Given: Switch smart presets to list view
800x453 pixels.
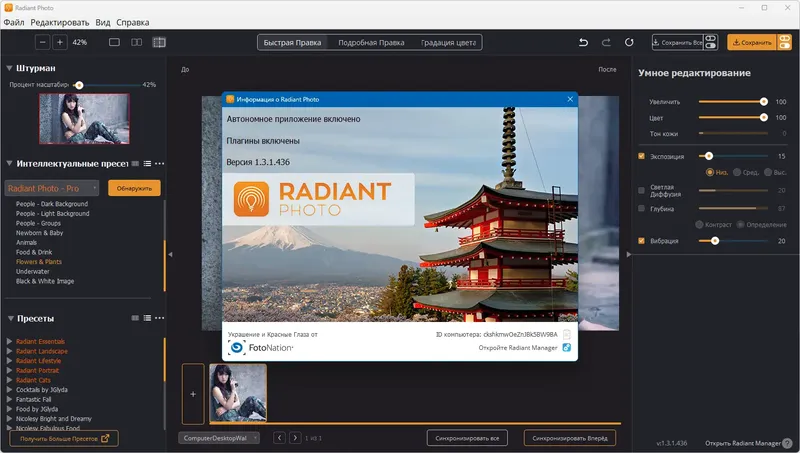Looking at the screenshot, I should pos(147,164).
